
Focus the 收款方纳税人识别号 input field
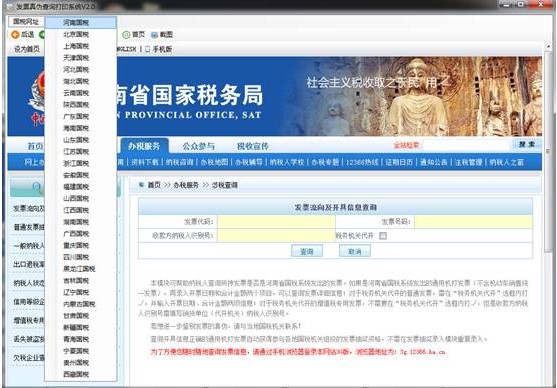pos(276,236)
